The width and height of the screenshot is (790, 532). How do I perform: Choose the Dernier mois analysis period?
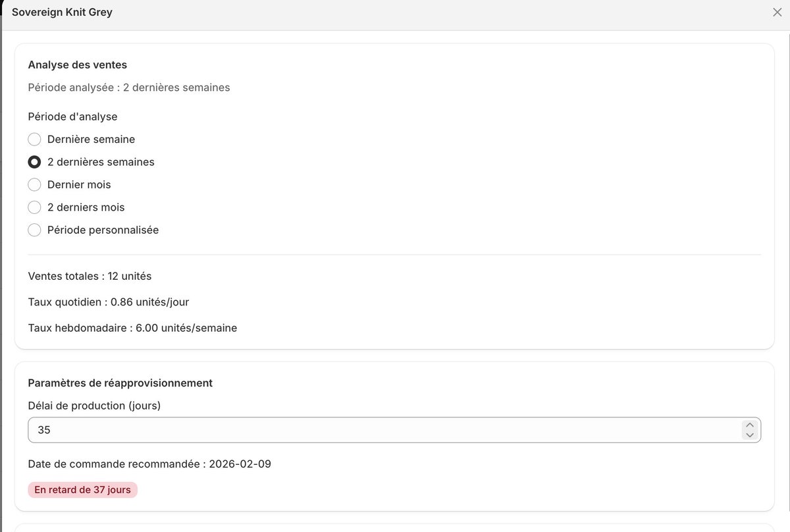point(35,185)
